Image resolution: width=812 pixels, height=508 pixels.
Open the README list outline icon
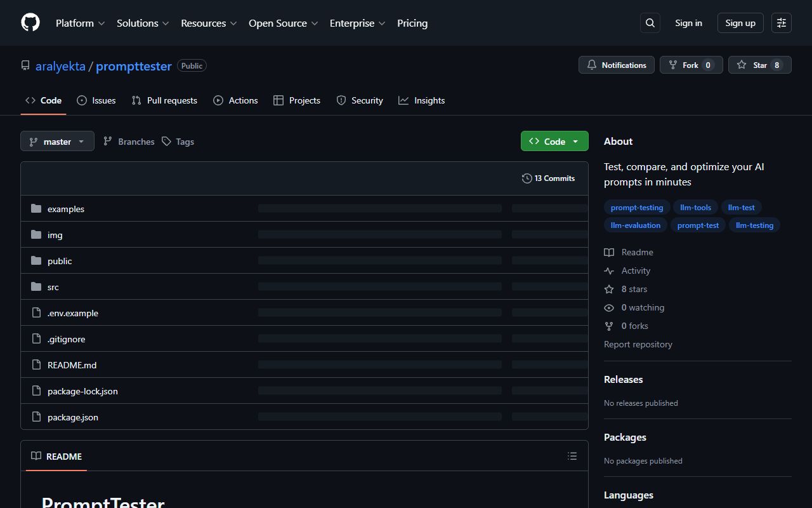click(x=572, y=456)
